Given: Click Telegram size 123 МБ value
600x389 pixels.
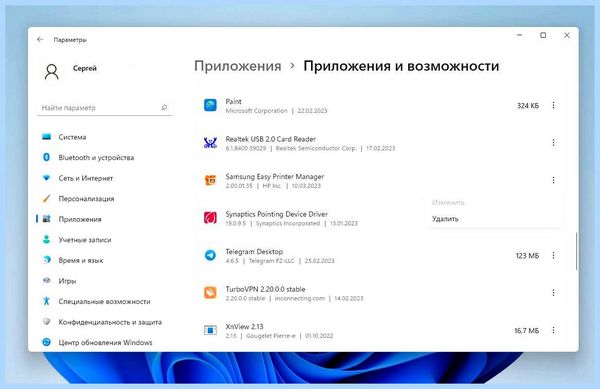Looking at the screenshot, I should pos(527,256).
